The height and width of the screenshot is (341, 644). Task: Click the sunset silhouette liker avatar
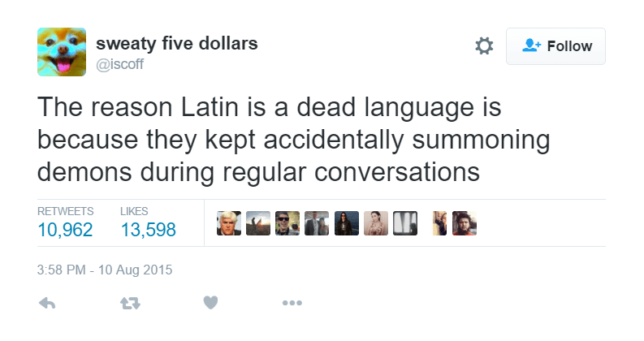[257, 223]
